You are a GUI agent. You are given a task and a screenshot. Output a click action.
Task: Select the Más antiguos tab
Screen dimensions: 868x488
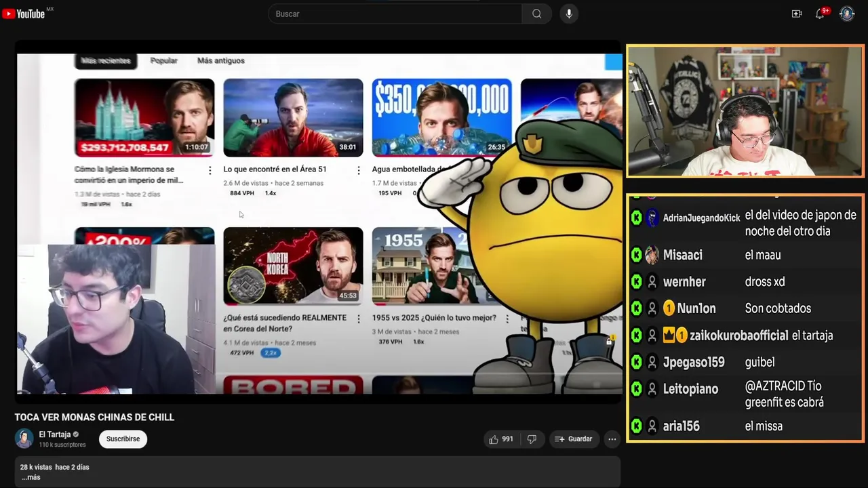[x=221, y=61]
